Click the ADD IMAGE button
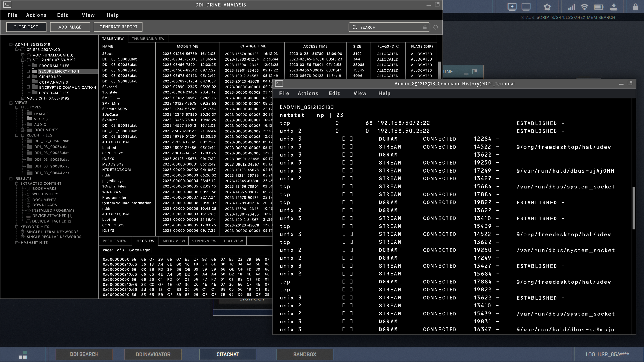 click(70, 27)
